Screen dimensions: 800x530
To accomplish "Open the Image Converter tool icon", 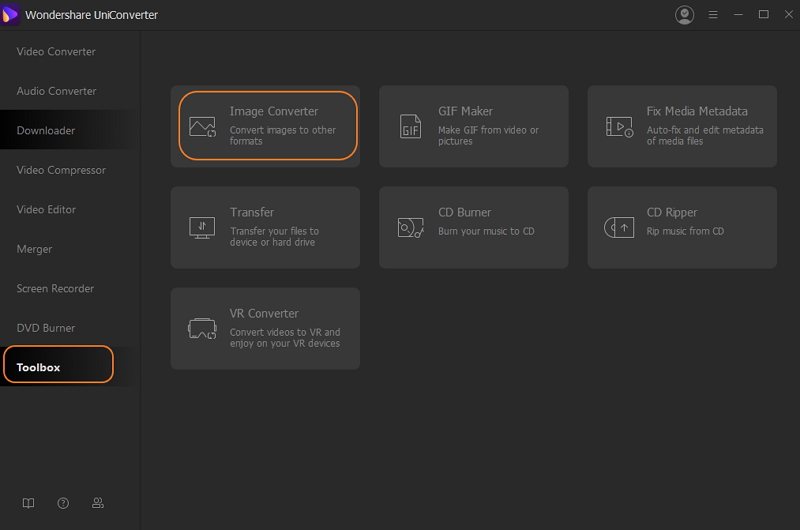I will tap(202, 127).
